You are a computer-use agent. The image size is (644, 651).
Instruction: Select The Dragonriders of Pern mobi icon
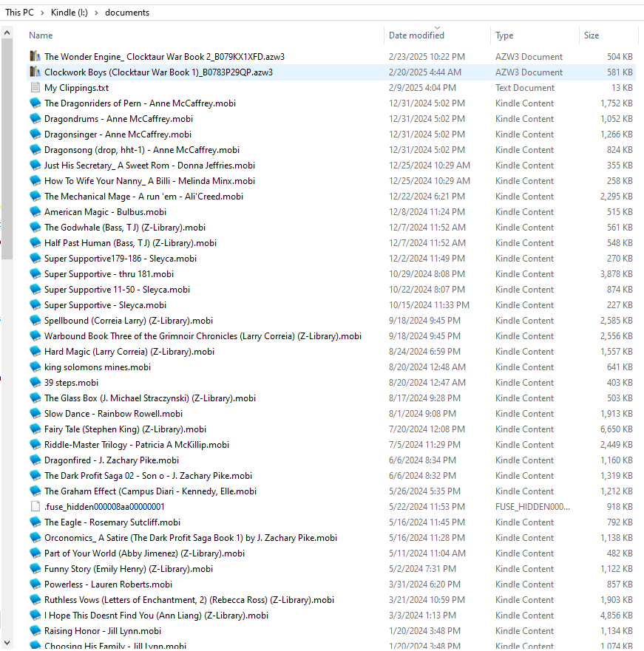(35, 103)
